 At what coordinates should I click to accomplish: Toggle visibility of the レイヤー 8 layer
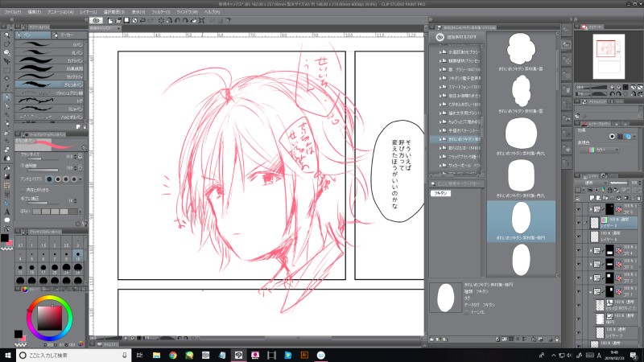click(579, 237)
